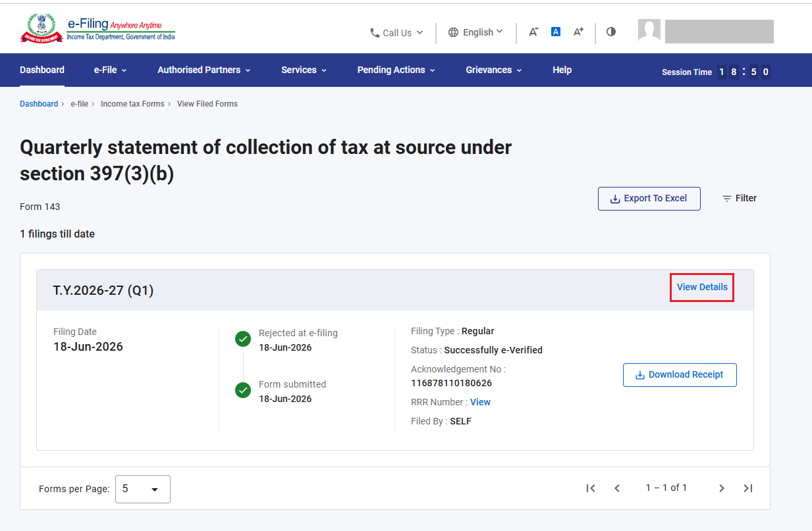The width and height of the screenshot is (812, 531).
Task: Go to the first page of results
Action: pyautogui.click(x=591, y=488)
